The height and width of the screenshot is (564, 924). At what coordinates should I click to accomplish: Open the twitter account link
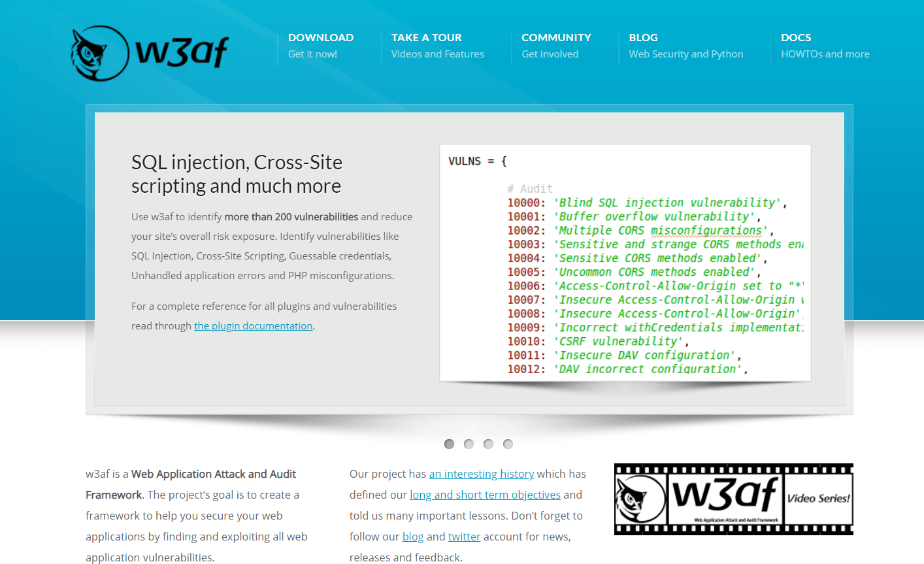click(464, 537)
